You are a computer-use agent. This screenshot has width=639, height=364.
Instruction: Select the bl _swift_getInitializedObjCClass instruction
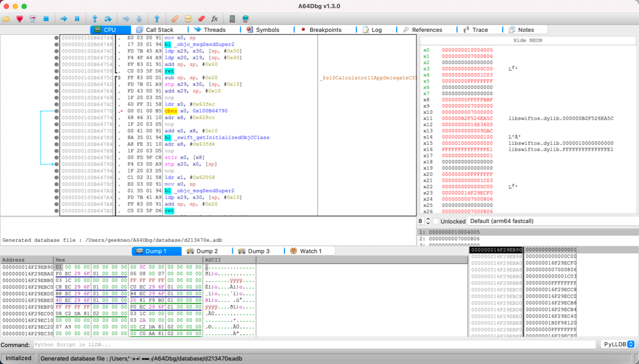pos(217,137)
